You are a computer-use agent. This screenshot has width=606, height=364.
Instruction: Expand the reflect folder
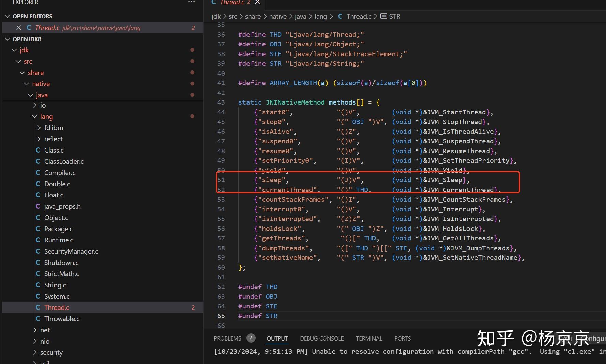pyautogui.click(x=39, y=139)
